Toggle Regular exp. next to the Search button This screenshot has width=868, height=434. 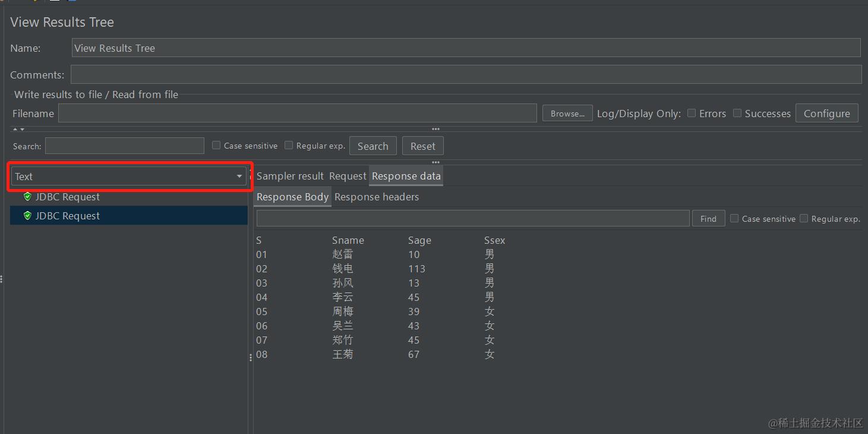289,145
